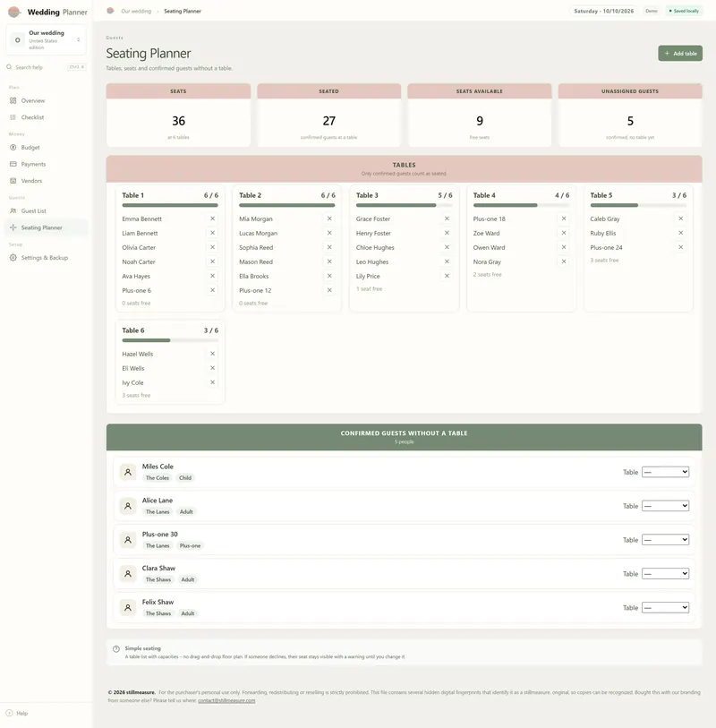Remove Zoe Ward from Table 4
The width and height of the screenshot is (716, 728).
point(564,233)
